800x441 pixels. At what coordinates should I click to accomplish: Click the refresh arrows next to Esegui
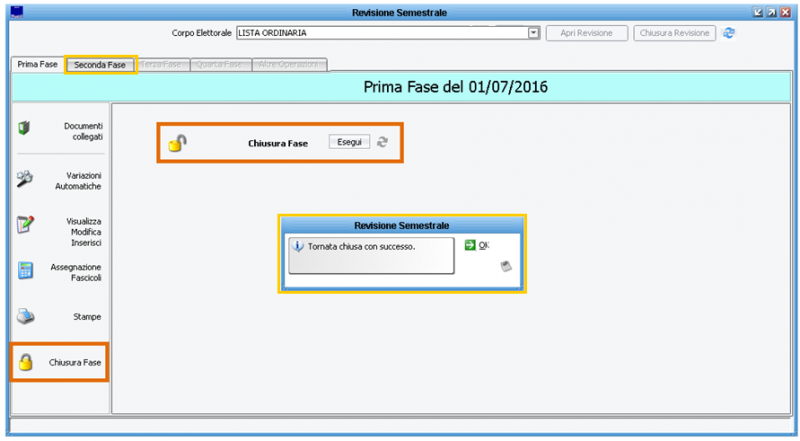point(382,142)
